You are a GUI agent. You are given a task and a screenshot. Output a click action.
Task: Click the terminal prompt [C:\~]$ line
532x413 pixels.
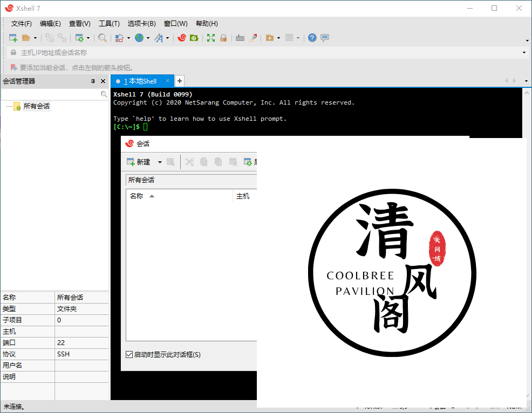131,127
